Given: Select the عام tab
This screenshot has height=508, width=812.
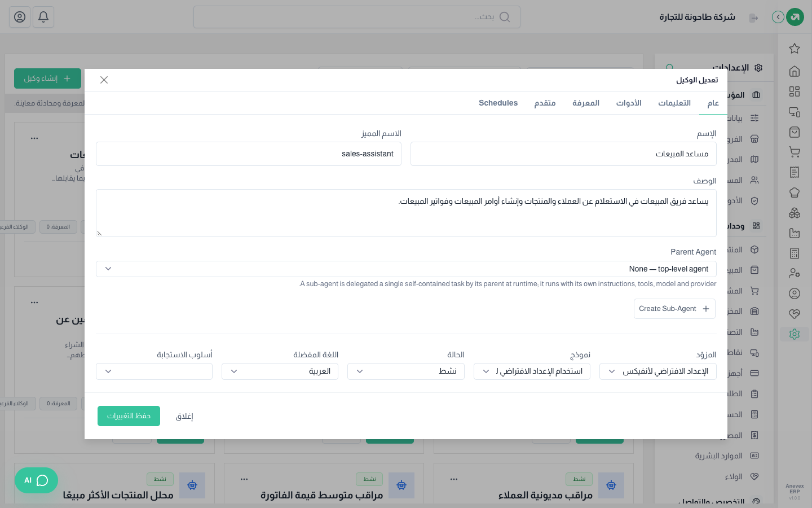Looking at the screenshot, I should (713, 103).
